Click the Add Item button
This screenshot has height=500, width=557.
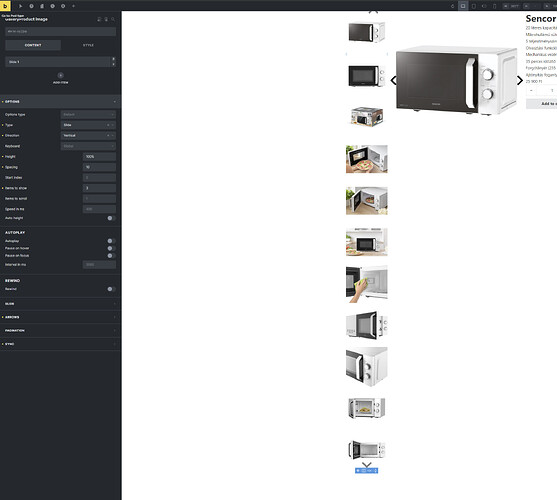[x=60, y=78]
